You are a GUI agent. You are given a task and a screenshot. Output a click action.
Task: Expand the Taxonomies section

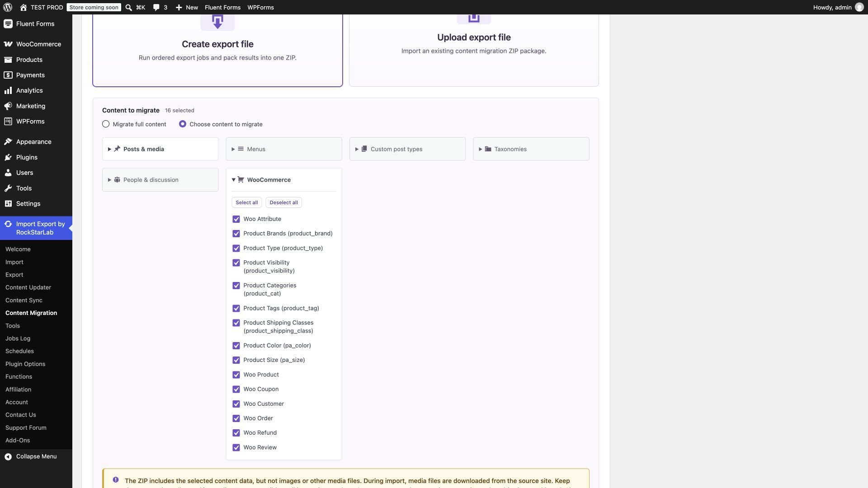[531, 149]
